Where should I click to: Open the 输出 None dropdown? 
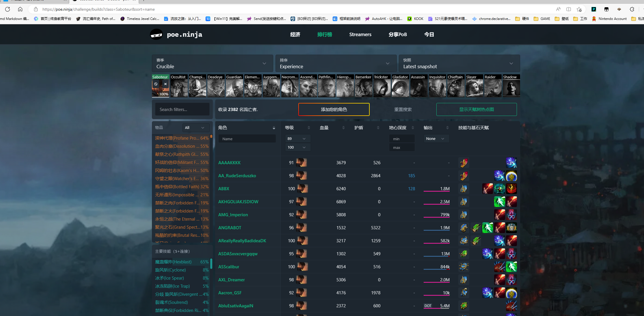coord(436,138)
